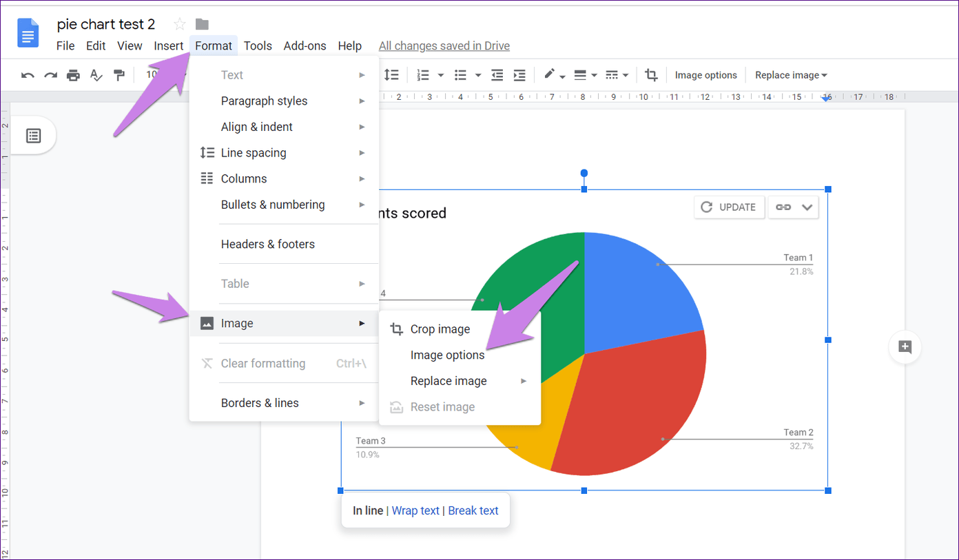
Task: Click the border dash style icon
Action: [x=611, y=75]
